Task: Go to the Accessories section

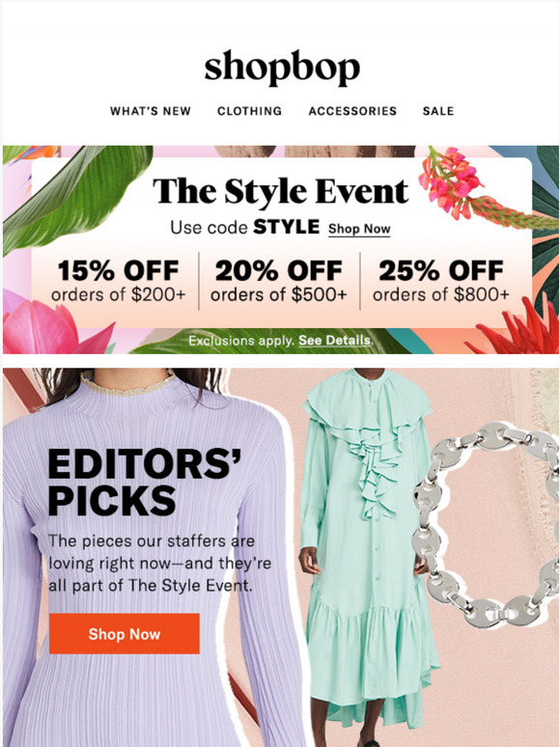Action: (352, 111)
